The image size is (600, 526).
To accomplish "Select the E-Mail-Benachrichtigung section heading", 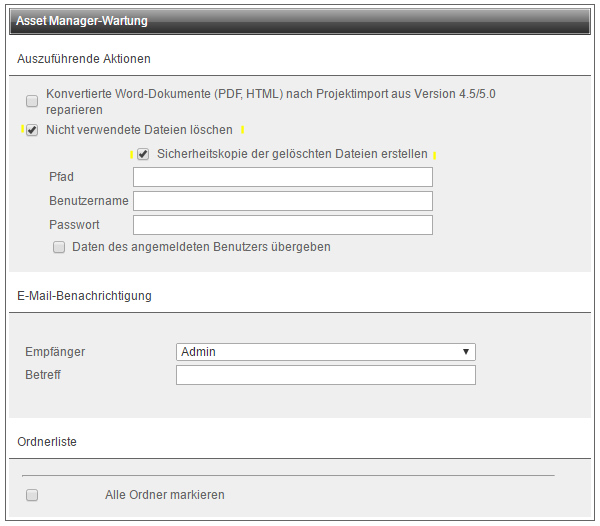I will [x=84, y=295].
